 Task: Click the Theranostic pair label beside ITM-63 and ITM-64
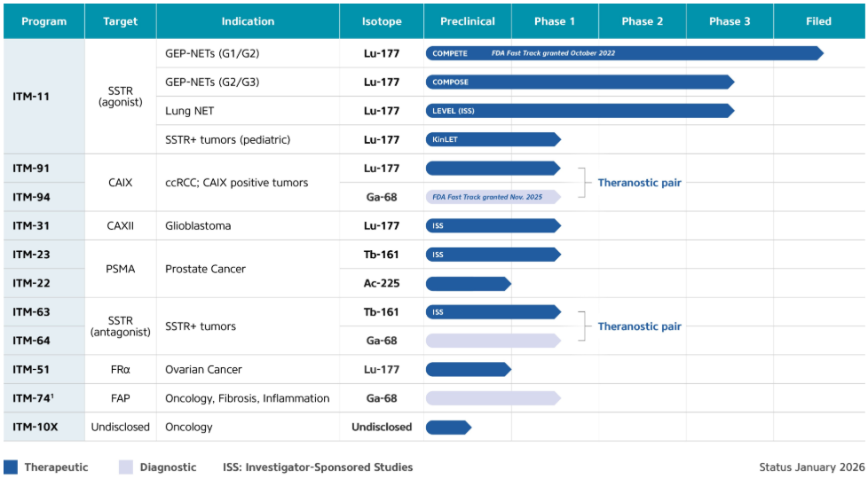click(x=639, y=326)
